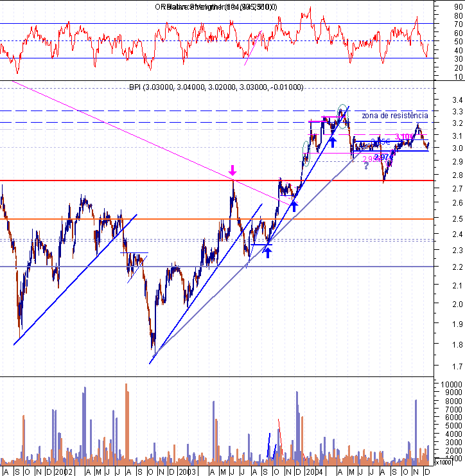Viewport: 465px width, 476px height.
Task: Click the 5000 value on the volume axis
Action: 453,426
